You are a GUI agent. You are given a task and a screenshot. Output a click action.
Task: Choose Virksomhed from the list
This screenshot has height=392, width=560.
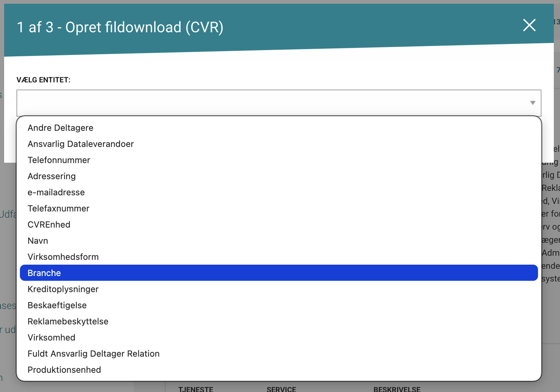point(51,337)
